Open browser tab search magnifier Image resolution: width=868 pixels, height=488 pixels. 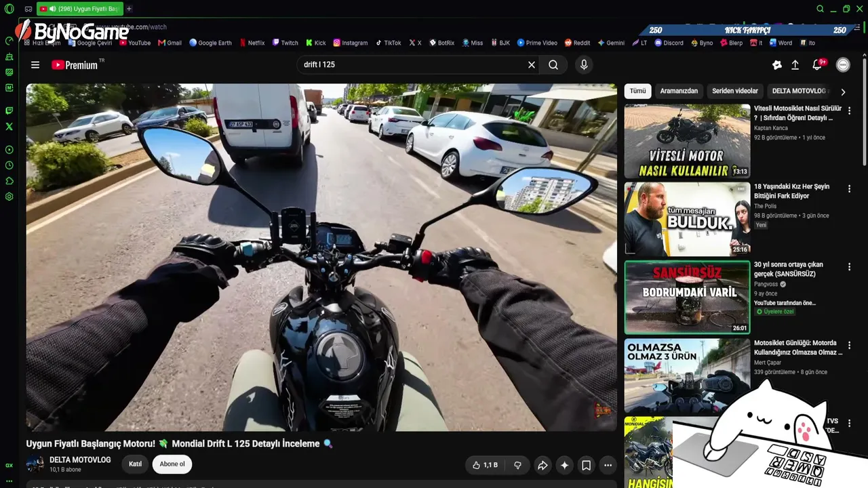coord(820,9)
